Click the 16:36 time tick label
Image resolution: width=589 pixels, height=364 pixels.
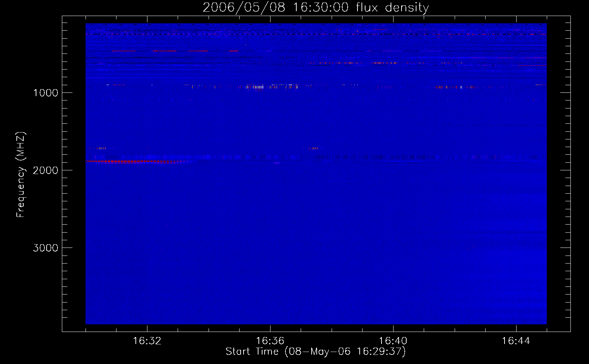(270, 341)
